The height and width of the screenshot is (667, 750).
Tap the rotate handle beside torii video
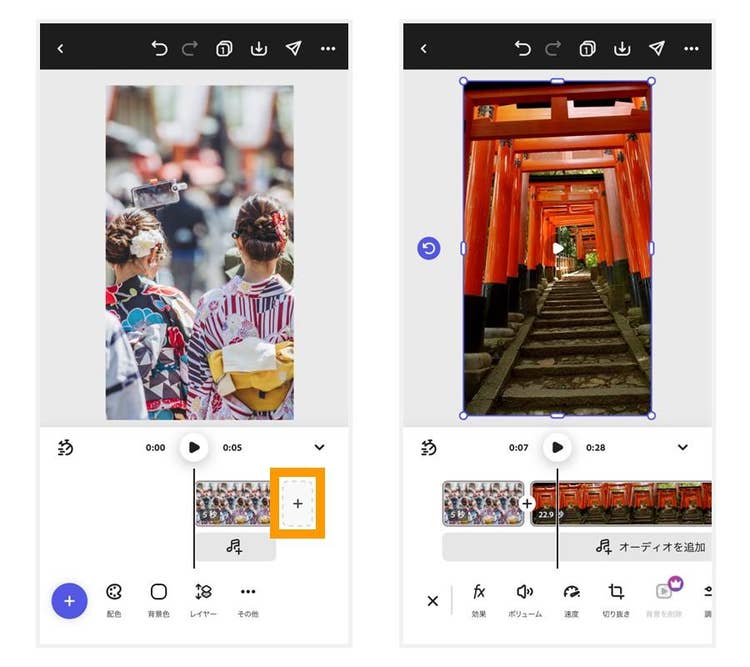click(x=429, y=248)
